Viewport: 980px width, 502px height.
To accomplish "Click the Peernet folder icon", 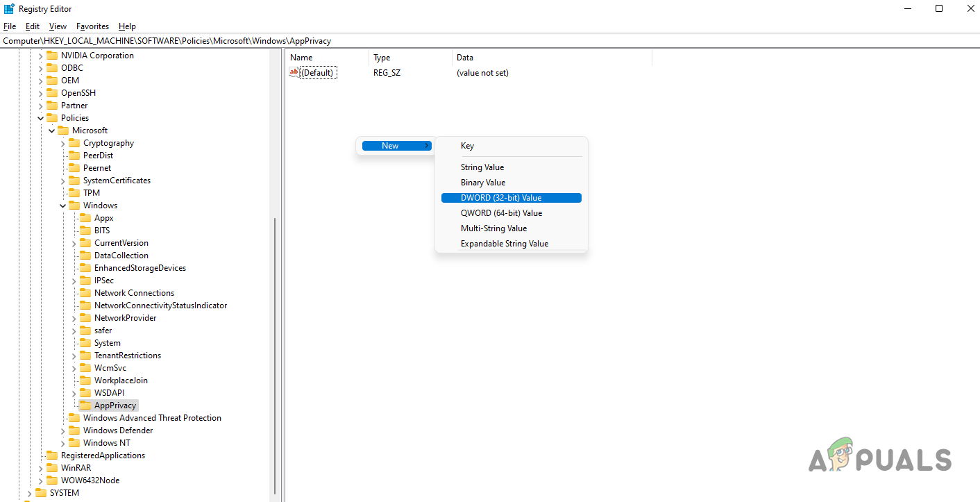I will pos(74,168).
